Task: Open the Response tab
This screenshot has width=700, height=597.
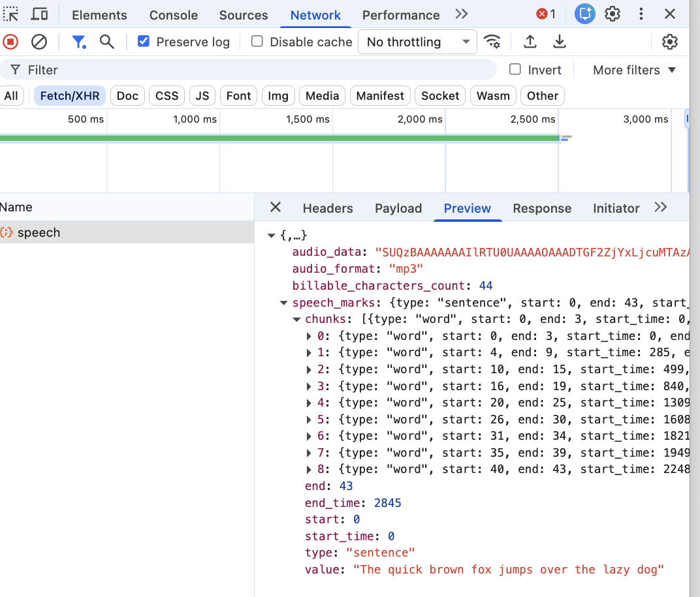Action: (542, 208)
